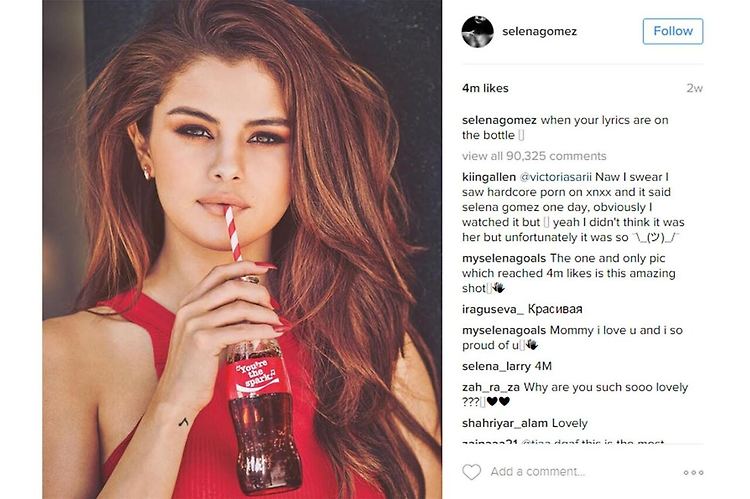Open the 4m likes list
Screen dimensions: 750x499
point(485,88)
